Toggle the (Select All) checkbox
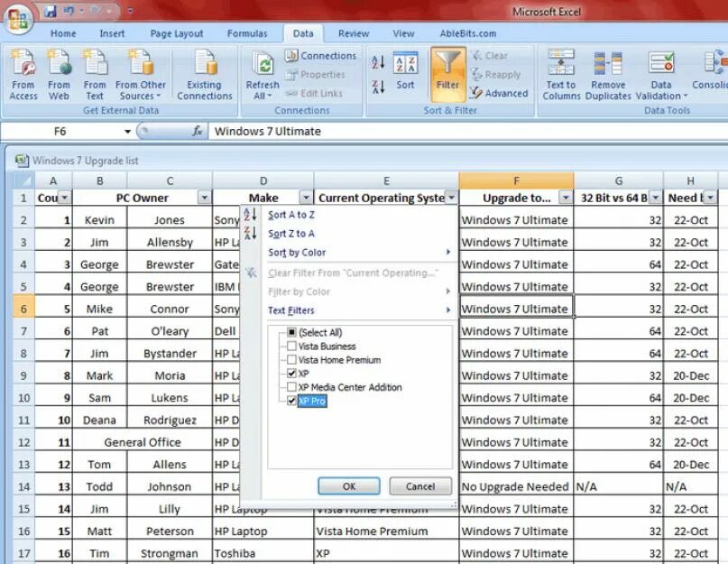Screen dimensions: 728x564 point(291,332)
